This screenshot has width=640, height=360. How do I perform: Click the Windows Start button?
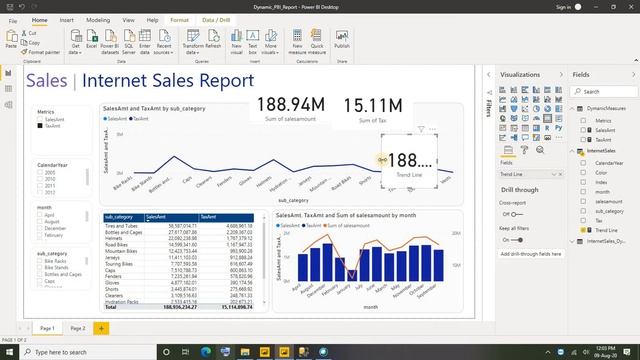click(9, 352)
